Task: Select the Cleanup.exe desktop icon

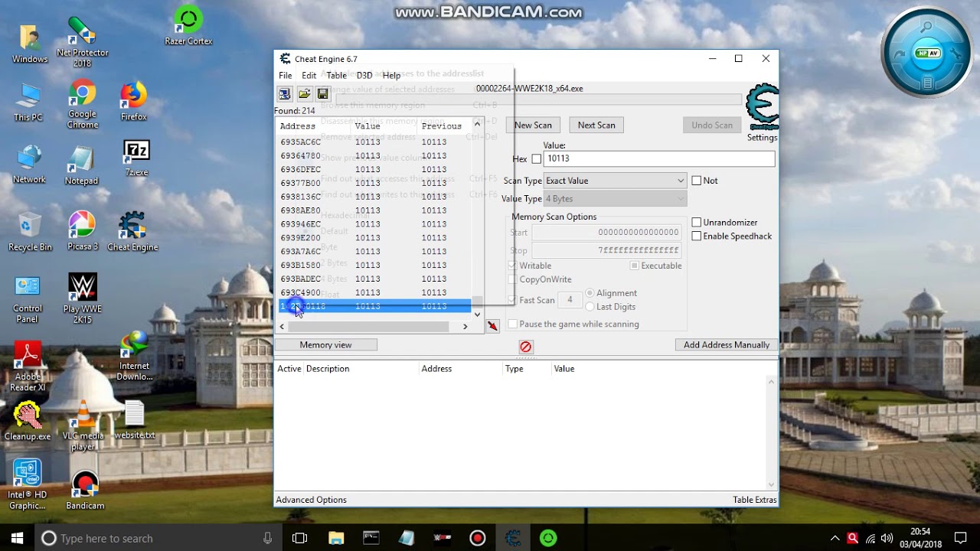Action: [x=28, y=422]
